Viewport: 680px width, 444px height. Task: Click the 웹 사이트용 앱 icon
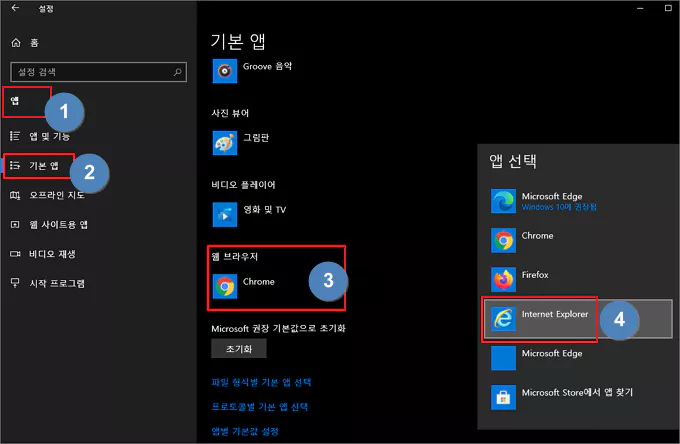pos(15,225)
